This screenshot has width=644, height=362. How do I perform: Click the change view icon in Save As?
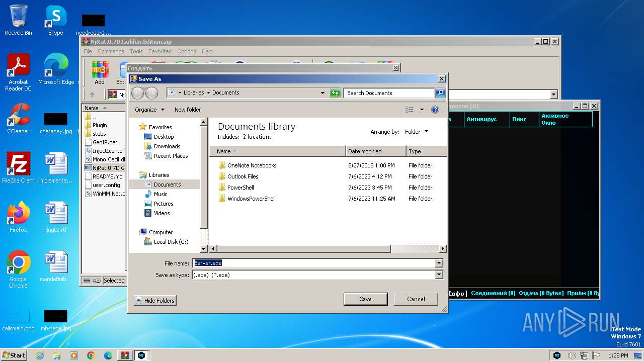pos(410,110)
